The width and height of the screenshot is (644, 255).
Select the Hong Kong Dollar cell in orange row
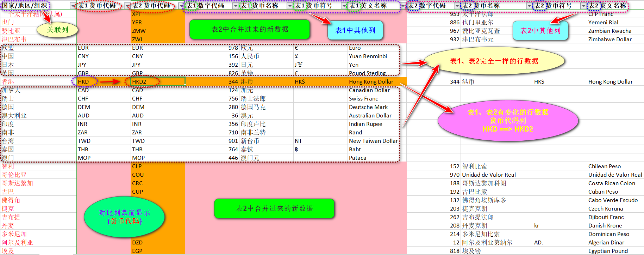(x=371, y=82)
